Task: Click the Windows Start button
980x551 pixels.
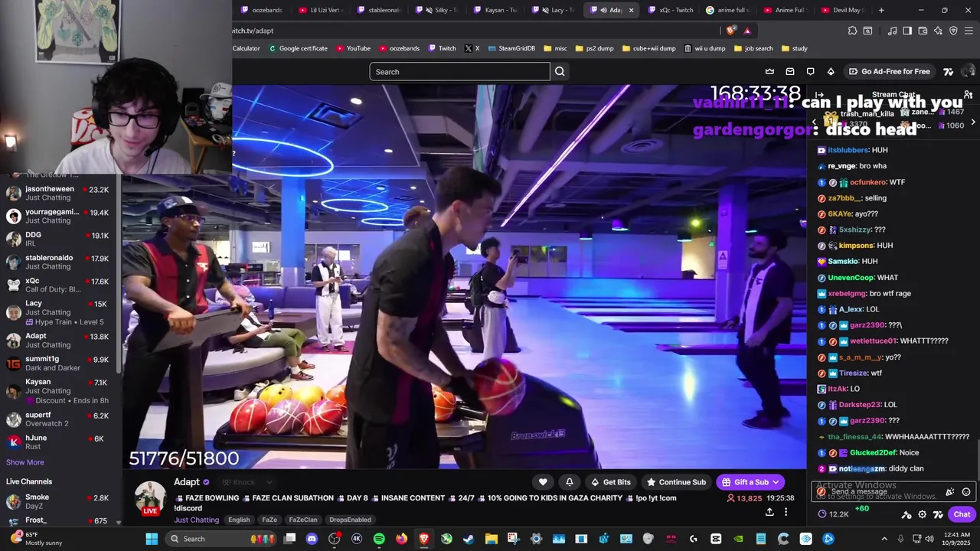Action: pos(152,539)
